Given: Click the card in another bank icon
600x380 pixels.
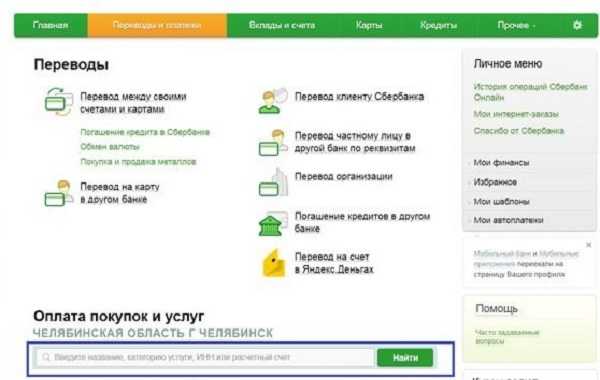Looking at the screenshot, I should point(59,193).
